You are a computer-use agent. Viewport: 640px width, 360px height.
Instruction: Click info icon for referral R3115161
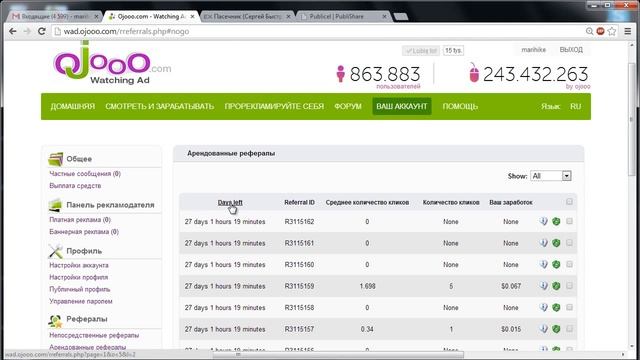pos(543,243)
